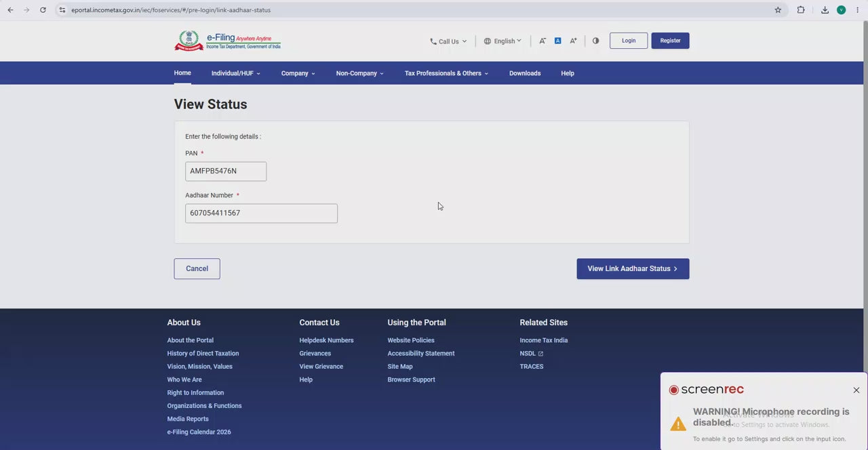Increase font size with A+ icon

point(573,41)
